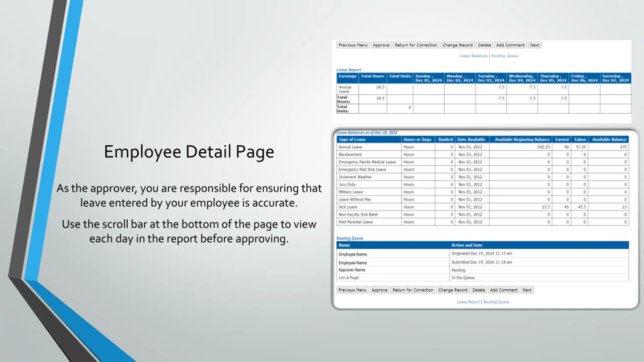Screen dimensions: 644x362
Task: Click the Leave Report section heading
Action: click(x=349, y=70)
